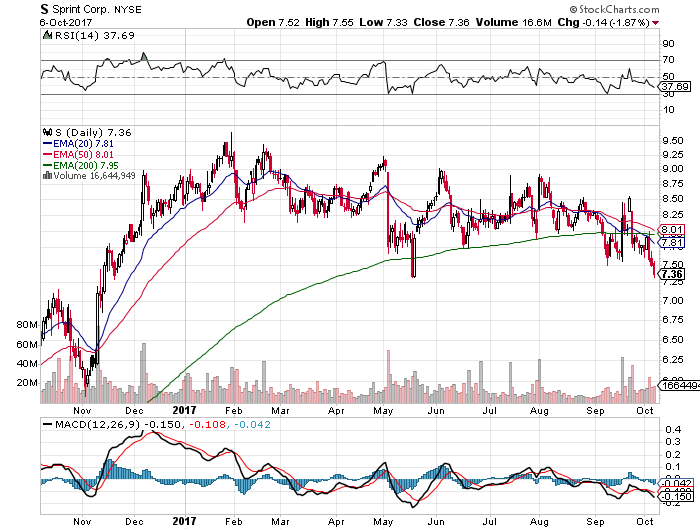700x530 pixels.
Task: Click the blue -0.042 MACD histogram value in legend
Action: pos(252,425)
